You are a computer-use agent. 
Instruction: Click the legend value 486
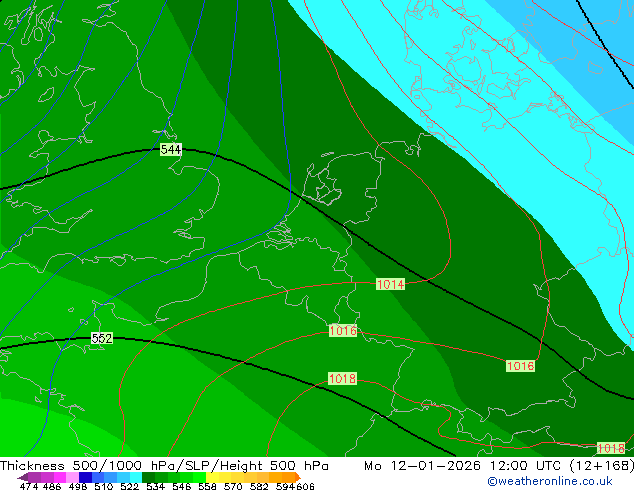coord(52,486)
